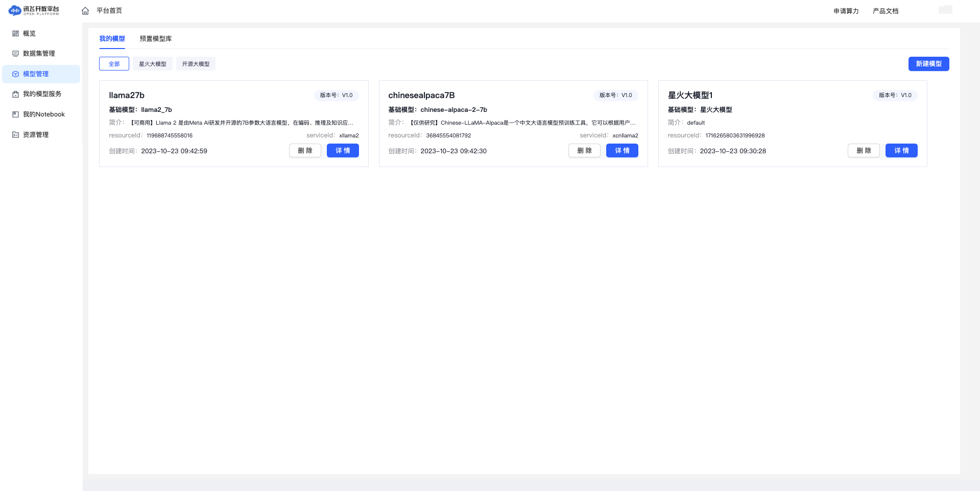This screenshot has height=491, width=980.
Task: Open 资源管理 in the sidebar
Action: [41, 135]
